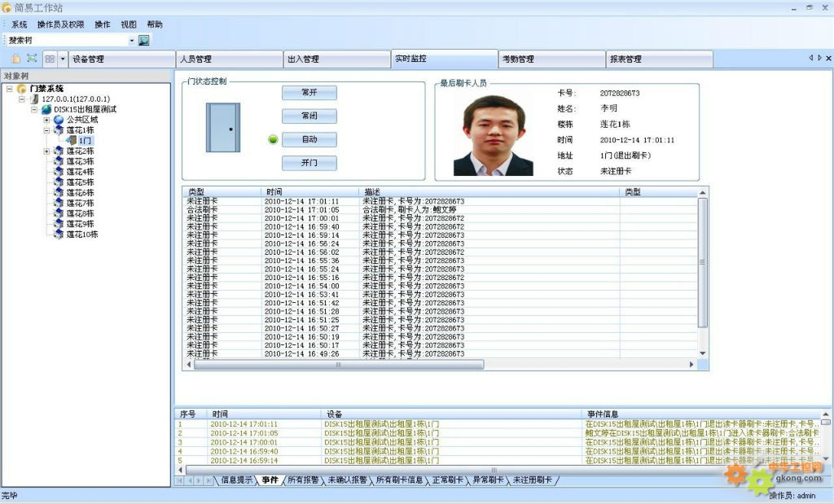Click the door image in the 门状态控制 panel
The image size is (834, 504).
pyautogui.click(x=222, y=127)
